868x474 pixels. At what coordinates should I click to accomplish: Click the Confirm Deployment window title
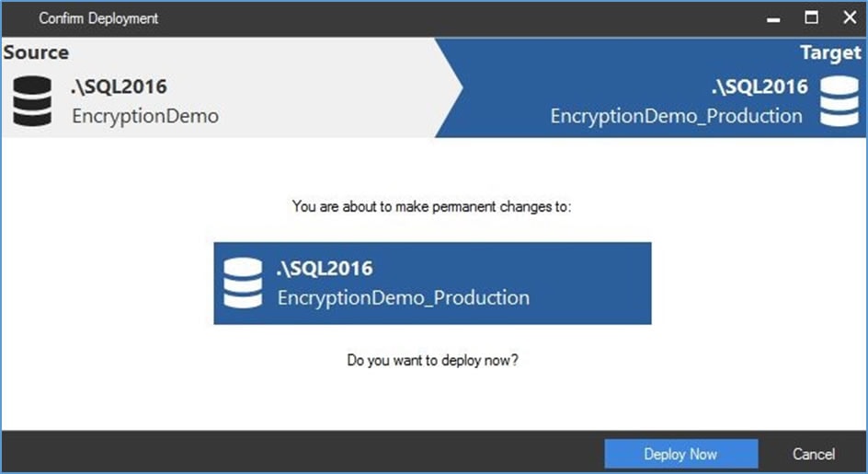pos(98,18)
